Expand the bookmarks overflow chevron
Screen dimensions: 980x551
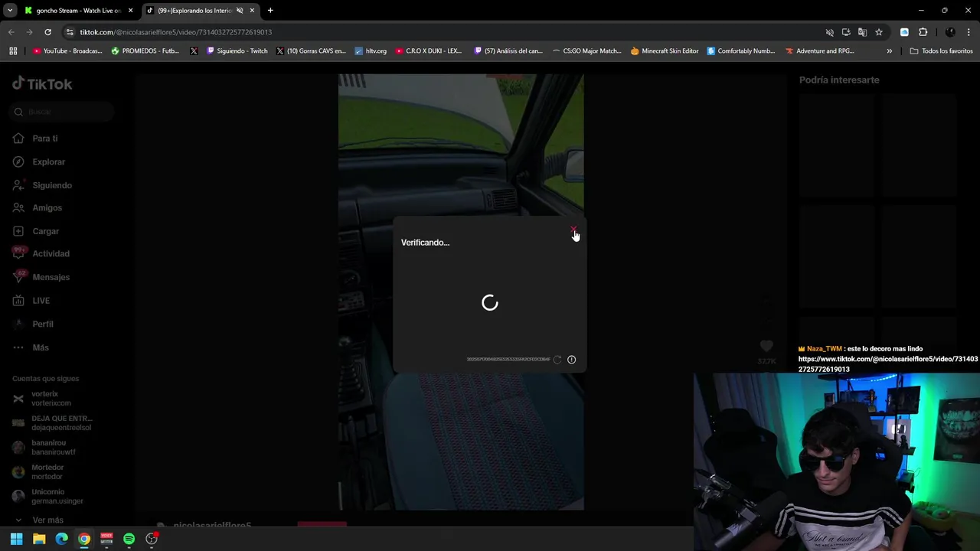coord(889,51)
